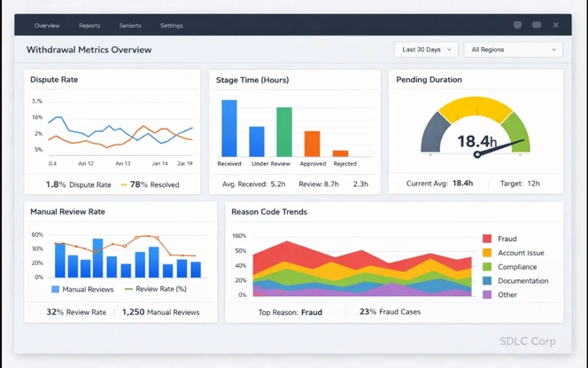Click the Account Issue legend label
Viewport: 588px width, 368px height.
[521, 253]
